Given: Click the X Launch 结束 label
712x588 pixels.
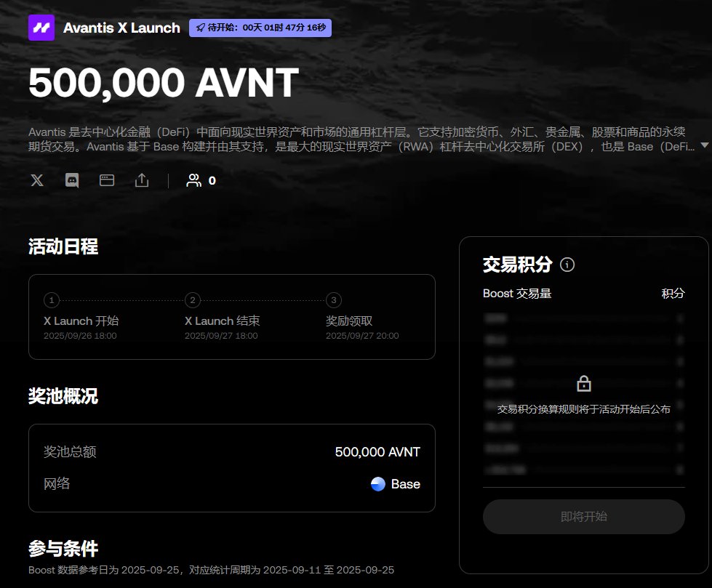Looking at the screenshot, I should [x=223, y=321].
